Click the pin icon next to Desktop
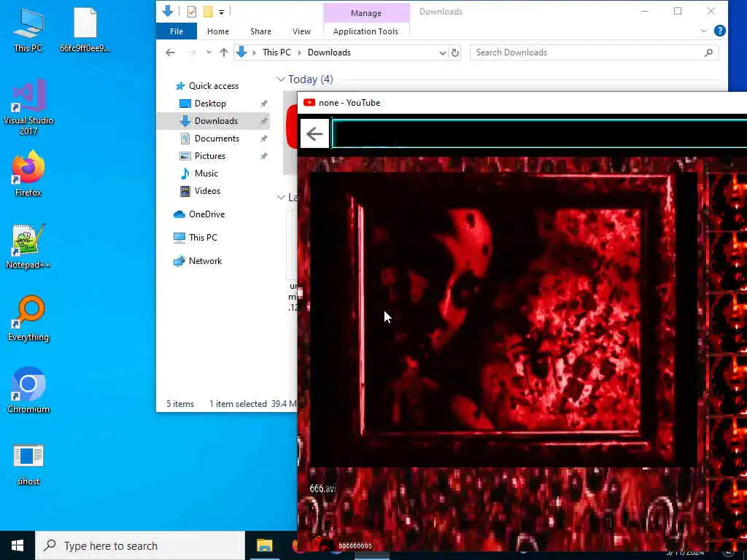The height and width of the screenshot is (560, 747). [263, 104]
